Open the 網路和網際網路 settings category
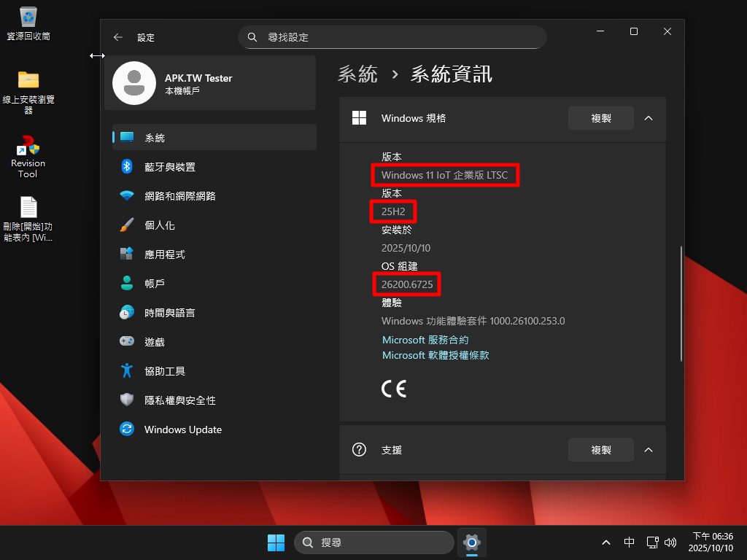 click(x=214, y=195)
